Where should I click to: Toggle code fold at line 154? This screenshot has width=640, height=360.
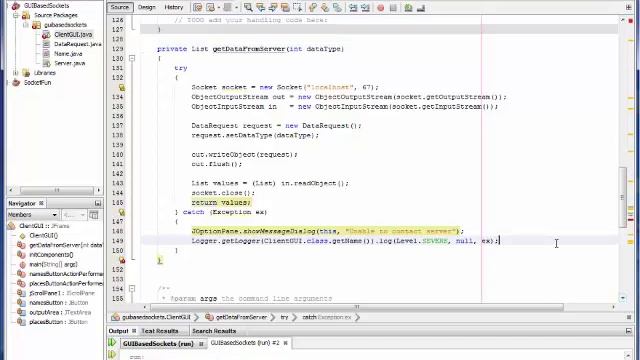click(132, 289)
